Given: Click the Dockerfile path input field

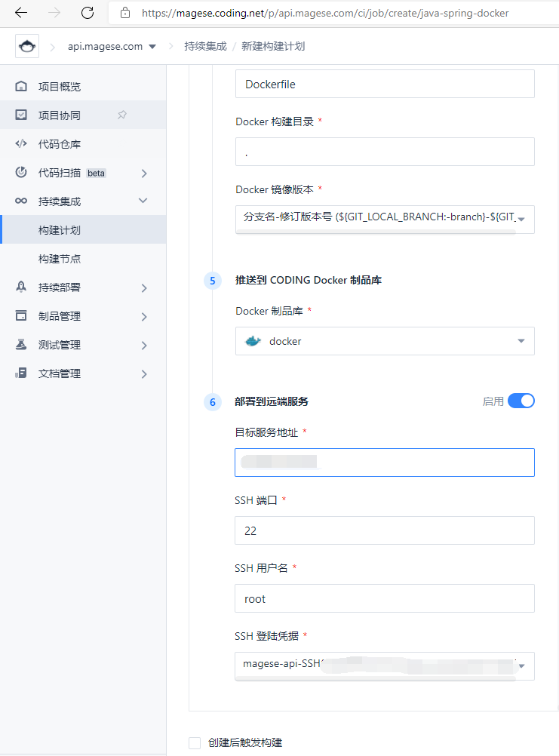Looking at the screenshot, I should pyautogui.click(x=385, y=84).
